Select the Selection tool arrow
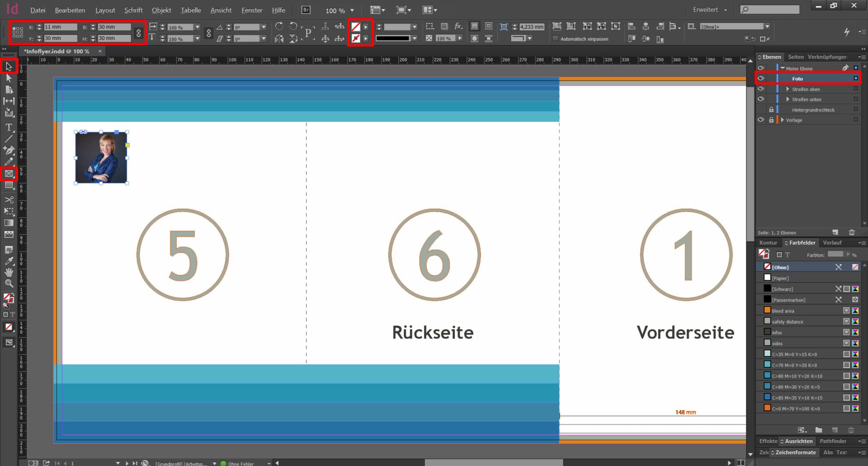Screen dimensions: 868x466 click(x=9, y=67)
